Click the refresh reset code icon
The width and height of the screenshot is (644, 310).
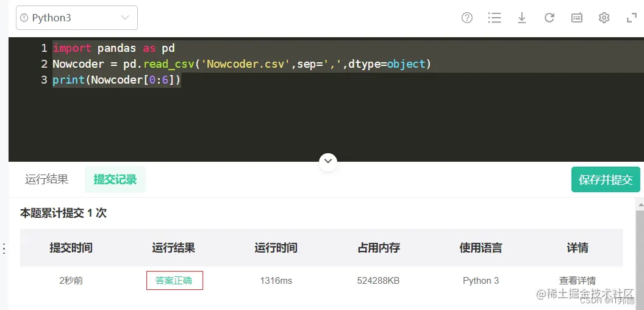(x=549, y=18)
